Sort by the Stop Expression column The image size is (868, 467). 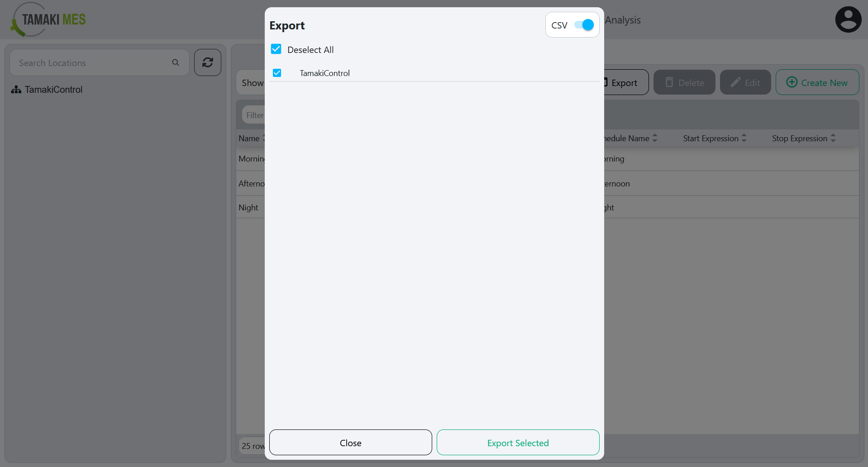point(833,138)
